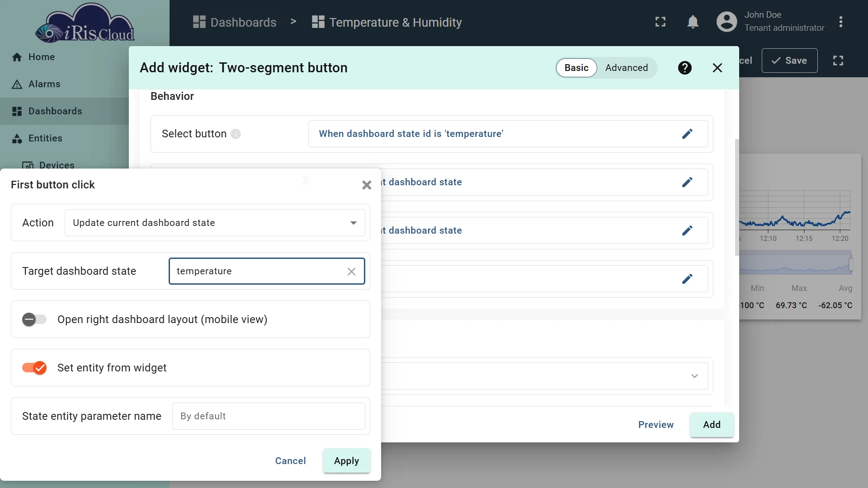Open the three-dot user menu
Screen dimensions: 868x488
pos(840,22)
